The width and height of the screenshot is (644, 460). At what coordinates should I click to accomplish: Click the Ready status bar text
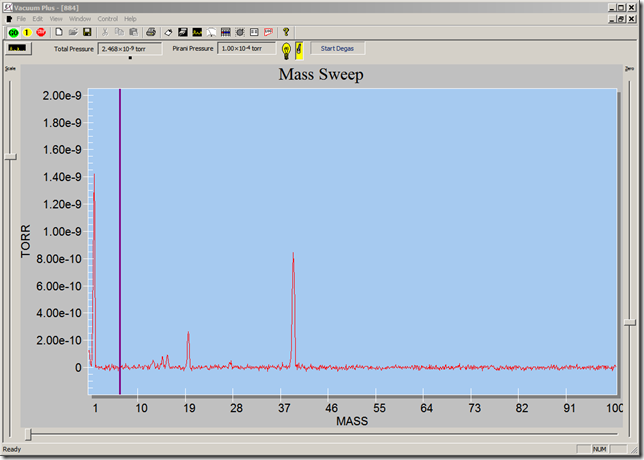click(12, 449)
